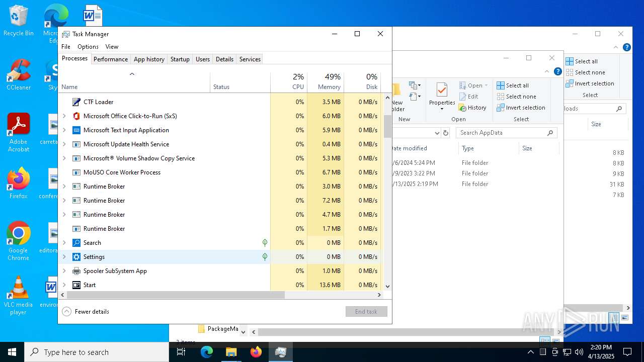644x362 pixels.
Task: Open VLC media player desktop shortcut
Action: click(19, 296)
